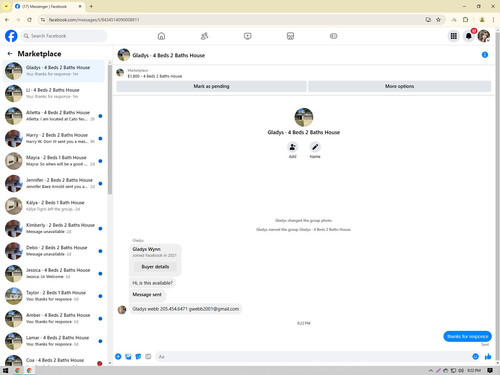Click the browser reload button
The image size is (500, 375).
pyautogui.click(x=29, y=20)
